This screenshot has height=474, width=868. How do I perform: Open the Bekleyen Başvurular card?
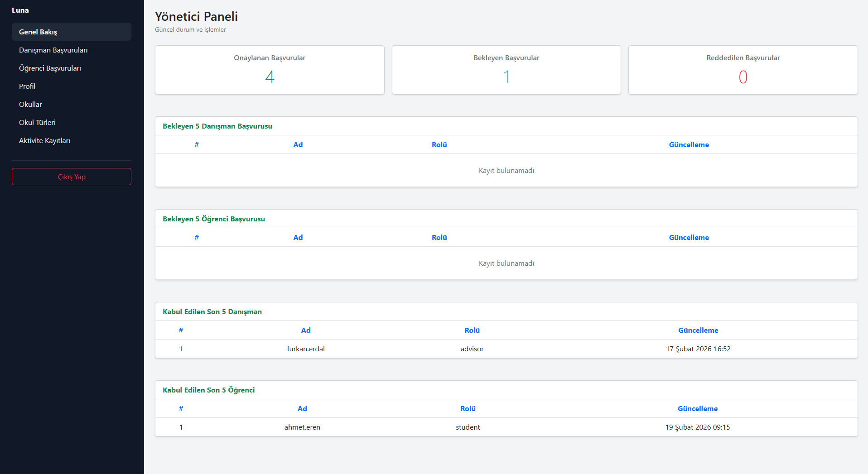click(x=506, y=70)
